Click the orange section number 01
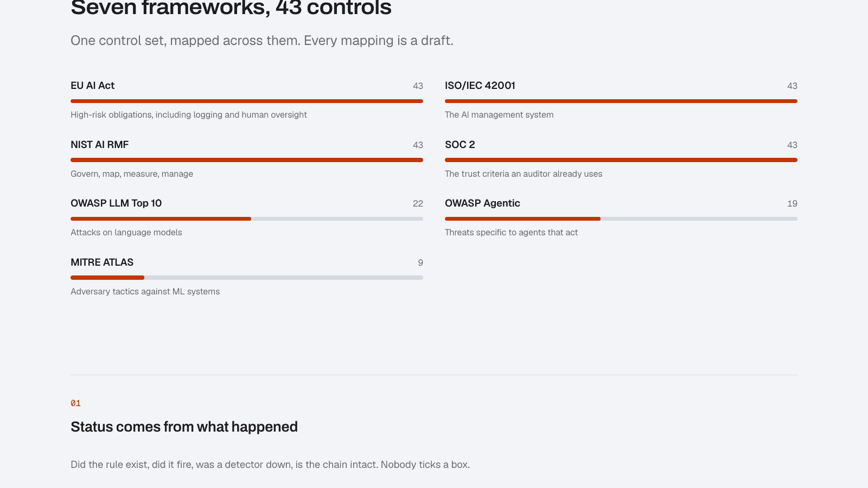The image size is (868, 488). click(x=75, y=403)
